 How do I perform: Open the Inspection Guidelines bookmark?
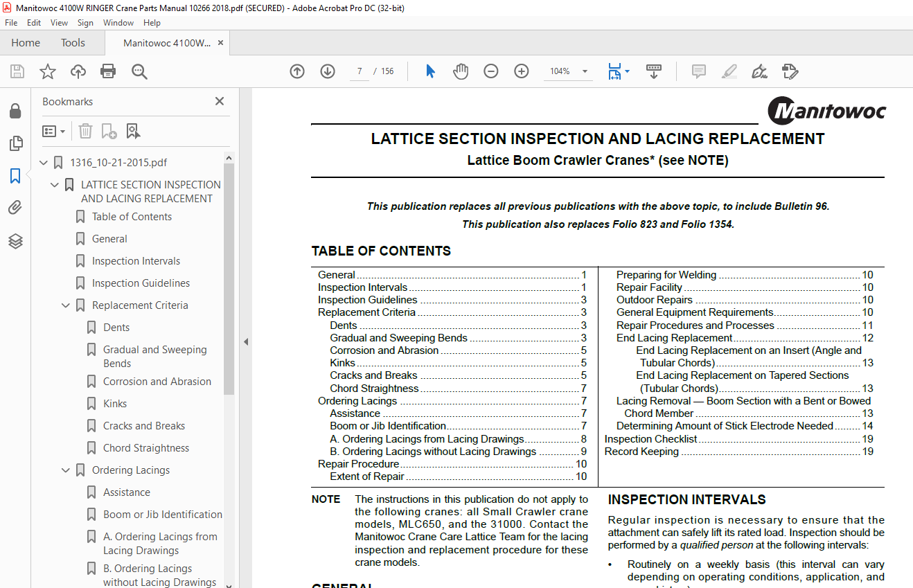pos(141,283)
